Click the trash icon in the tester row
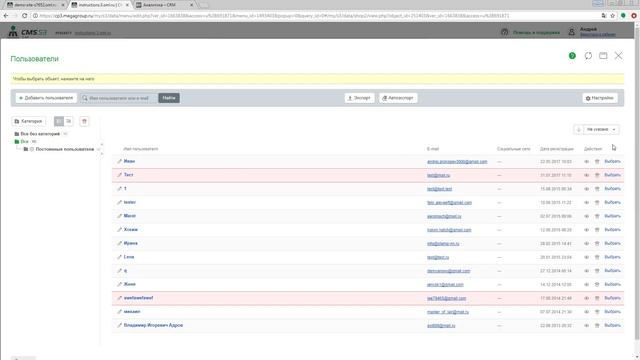 597,202
